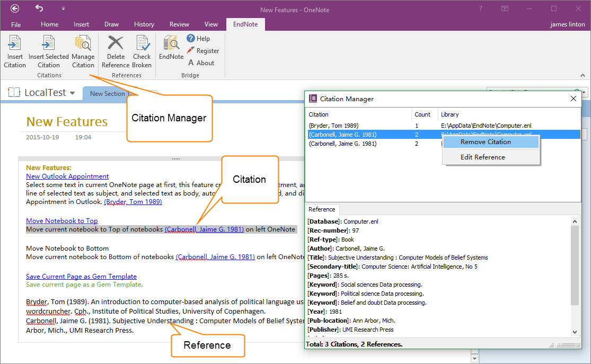Open the About dialog

point(201,63)
